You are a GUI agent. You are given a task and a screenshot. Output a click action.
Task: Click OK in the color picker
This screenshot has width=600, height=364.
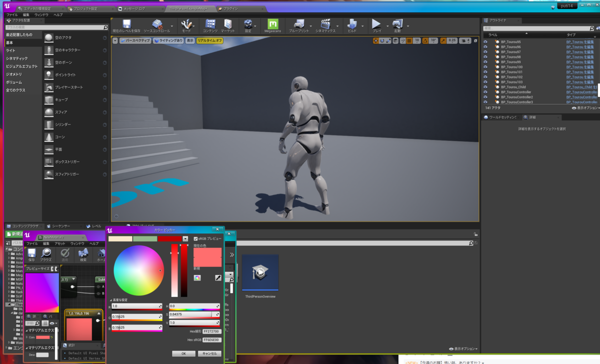pos(183,353)
